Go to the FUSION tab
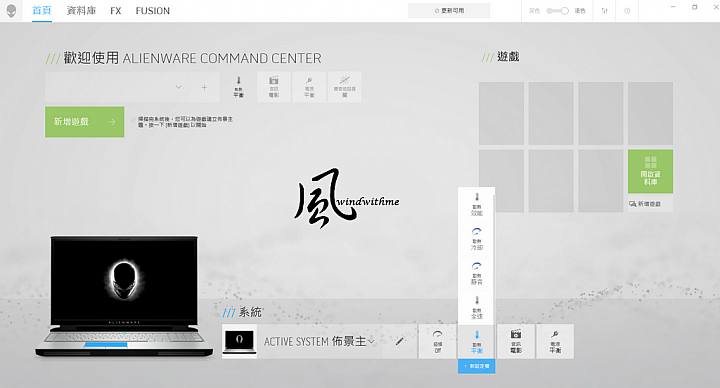Viewport: 720px width, 388px height. pyautogui.click(x=152, y=11)
